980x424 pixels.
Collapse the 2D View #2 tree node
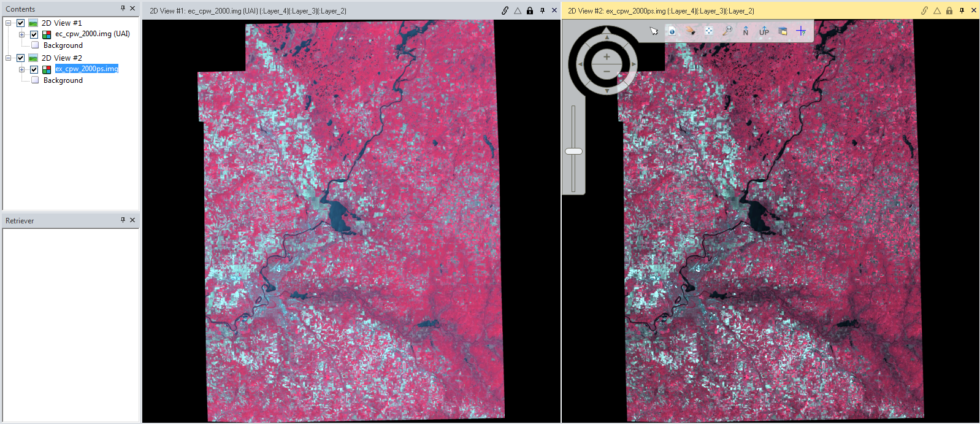[x=9, y=58]
